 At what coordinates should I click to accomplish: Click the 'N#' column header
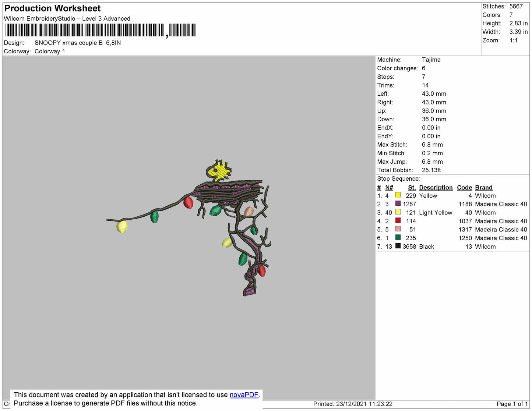[x=389, y=187]
